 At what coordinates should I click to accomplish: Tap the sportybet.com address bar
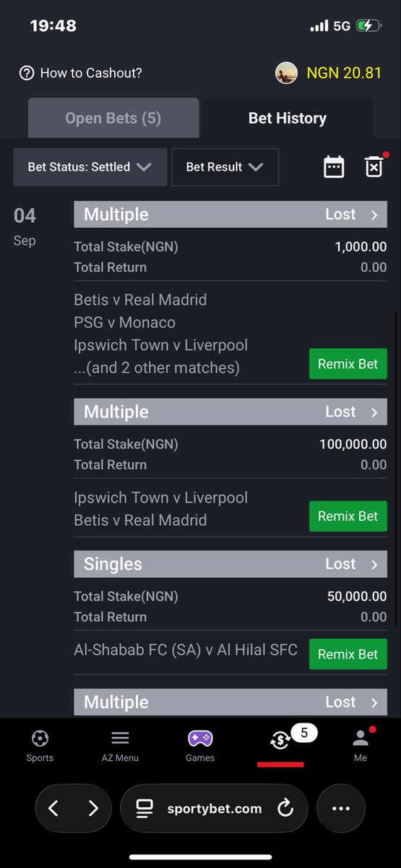[x=213, y=809]
